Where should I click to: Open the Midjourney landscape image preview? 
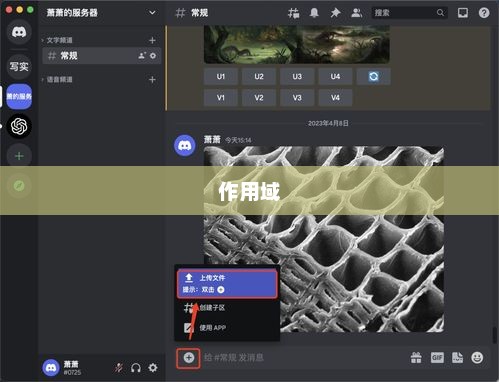[x=297, y=44]
